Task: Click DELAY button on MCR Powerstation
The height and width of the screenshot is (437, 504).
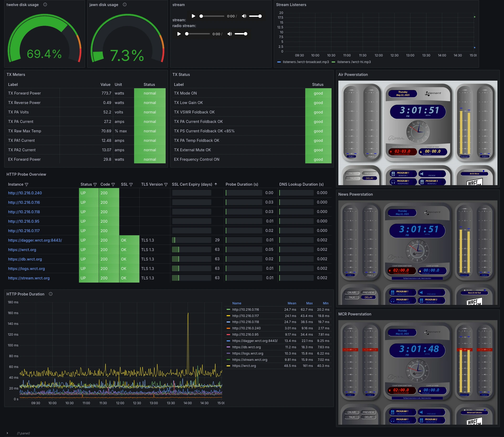Action: (x=369, y=417)
